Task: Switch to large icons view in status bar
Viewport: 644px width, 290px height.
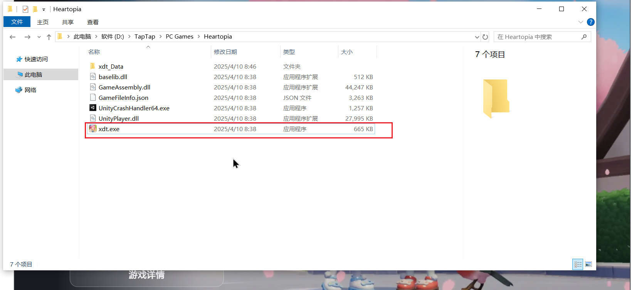Action: (x=589, y=264)
